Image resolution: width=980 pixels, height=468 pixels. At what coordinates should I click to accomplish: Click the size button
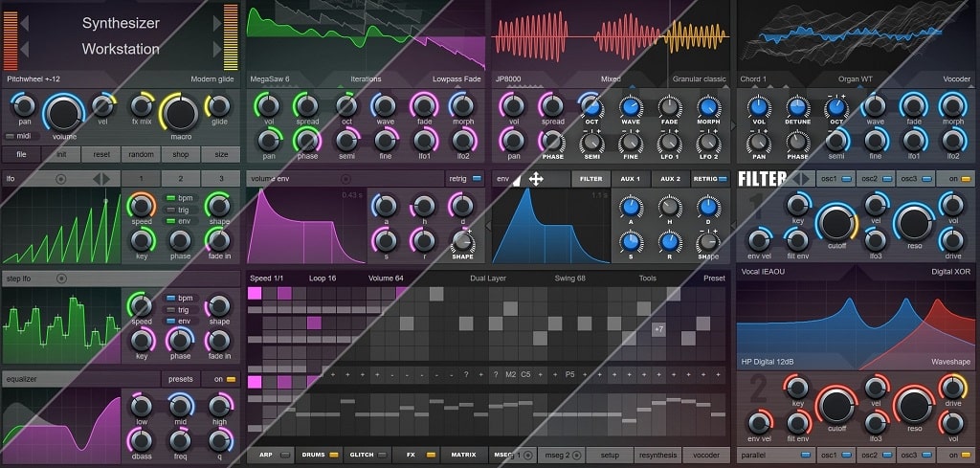pyautogui.click(x=221, y=154)
